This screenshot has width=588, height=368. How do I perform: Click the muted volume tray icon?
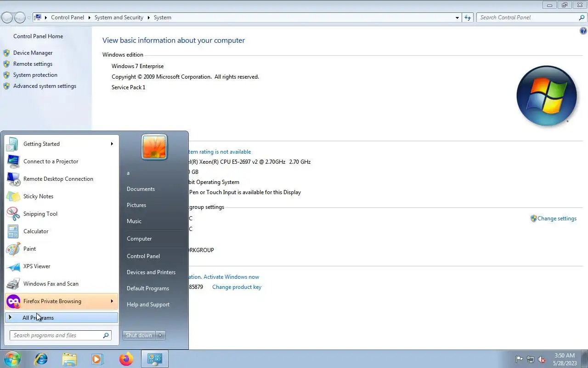click(542, 359)
